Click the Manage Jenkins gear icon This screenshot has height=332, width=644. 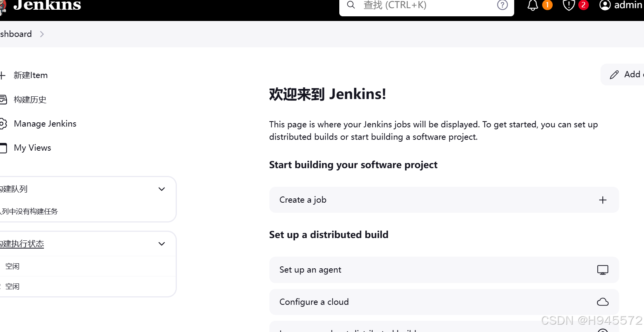tap(3, 124)
